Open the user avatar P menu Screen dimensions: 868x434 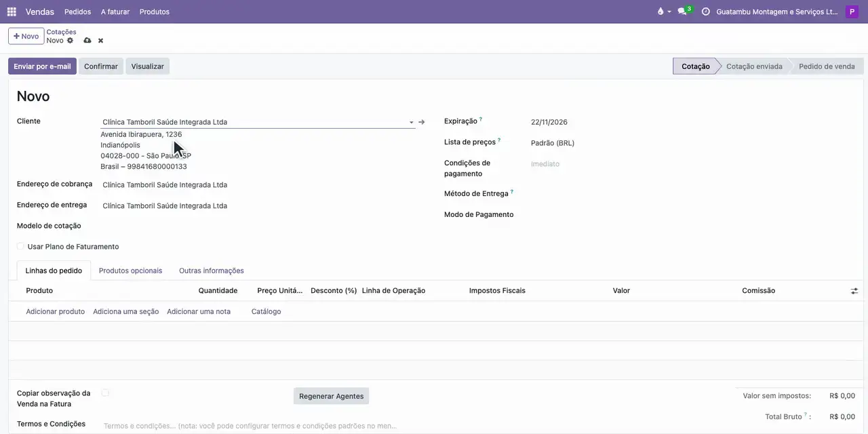[852, 12]
